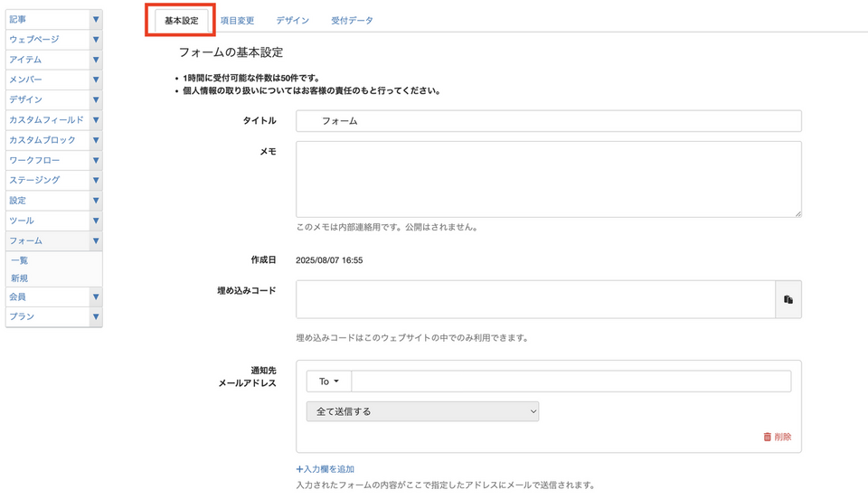The height and width of the screenshot is (499, 868).
Task: Switch to the 項目変更 tab
Action: pos(237,20)
